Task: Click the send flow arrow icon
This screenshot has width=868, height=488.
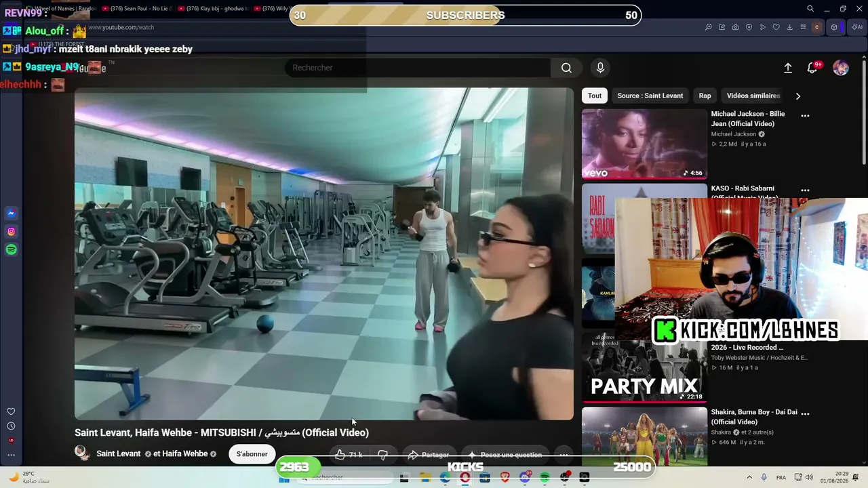Action: tap(763, 27)
